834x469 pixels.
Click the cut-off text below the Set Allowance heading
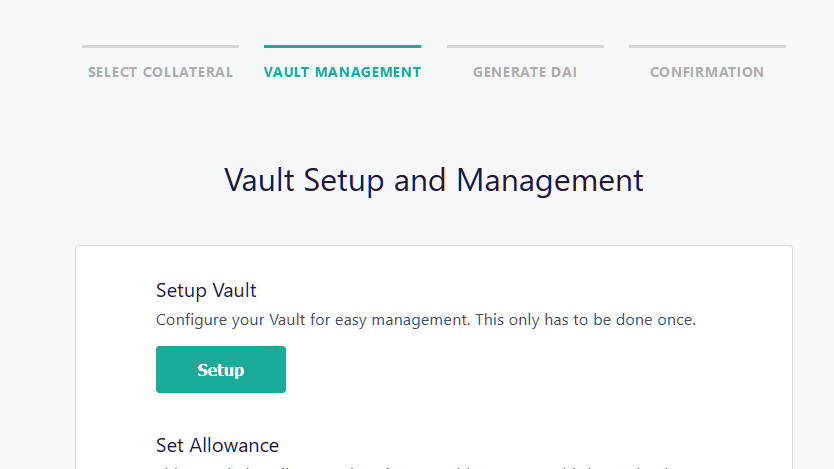tap(415, 467)
